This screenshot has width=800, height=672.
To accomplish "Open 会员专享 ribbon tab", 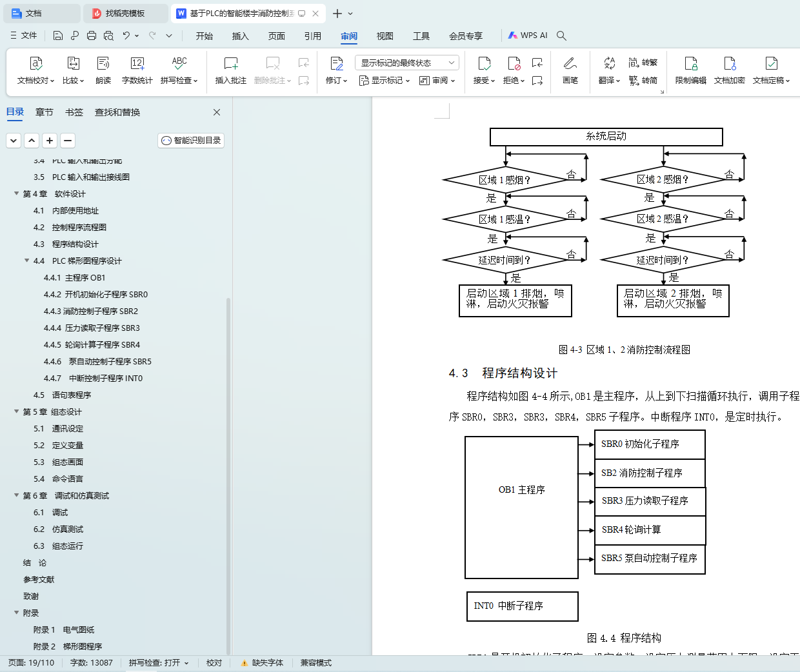I will (466, 36).
